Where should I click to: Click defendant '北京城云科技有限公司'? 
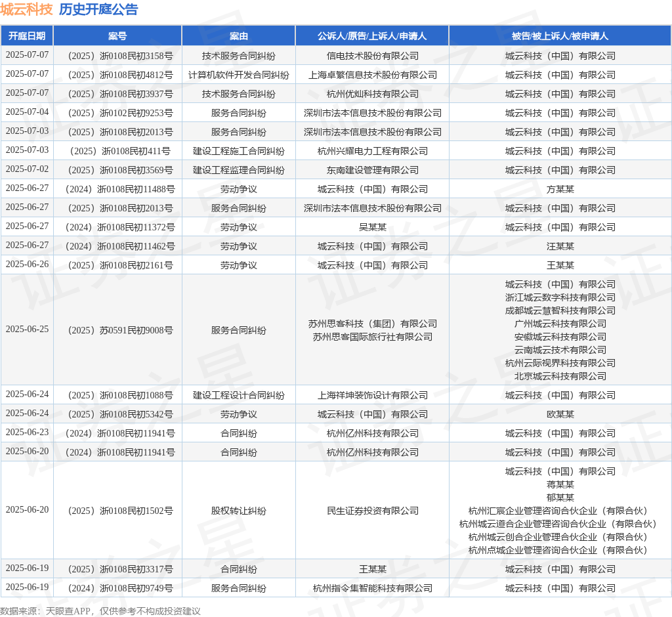[x=560, y=377]
